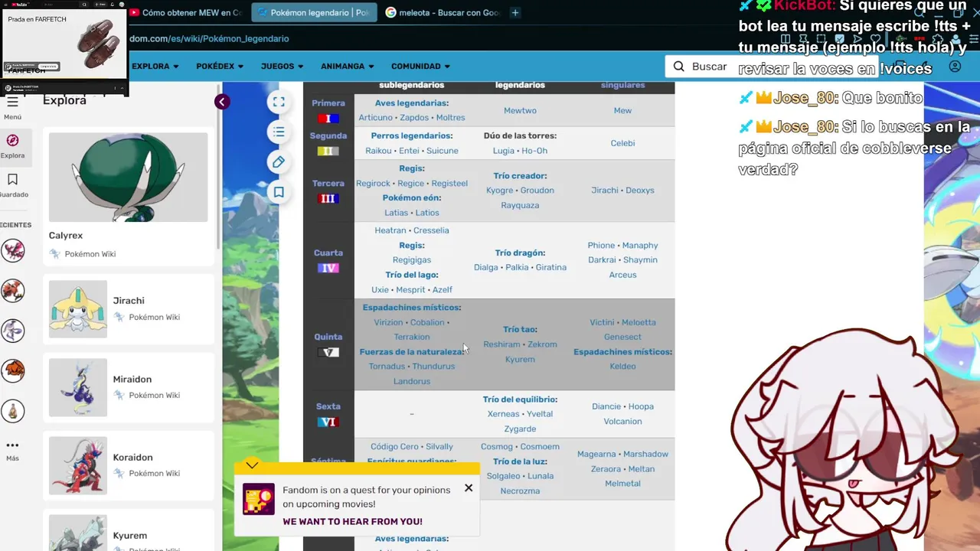Open third recent wiki avatar in sidebar

point(13,331)
